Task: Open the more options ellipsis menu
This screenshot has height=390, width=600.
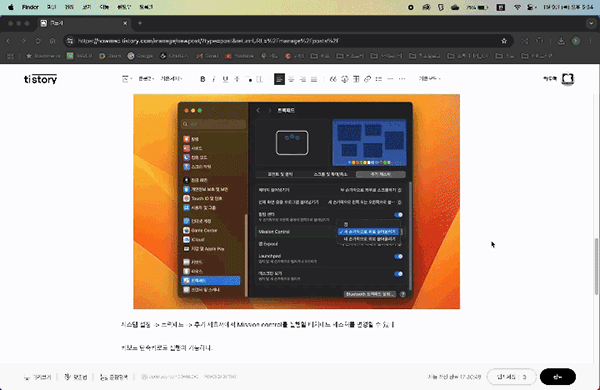Action: (x=402, y=79)
